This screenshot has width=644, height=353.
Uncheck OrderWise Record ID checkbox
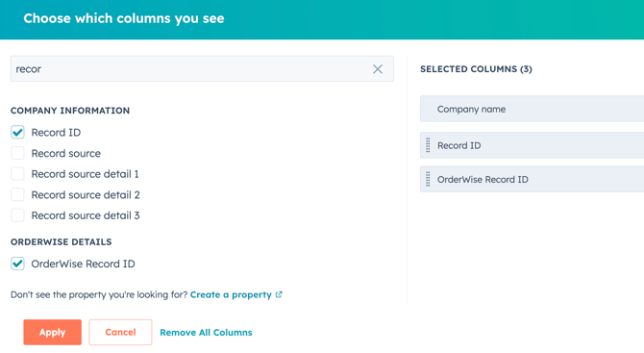tap(17, 264)
